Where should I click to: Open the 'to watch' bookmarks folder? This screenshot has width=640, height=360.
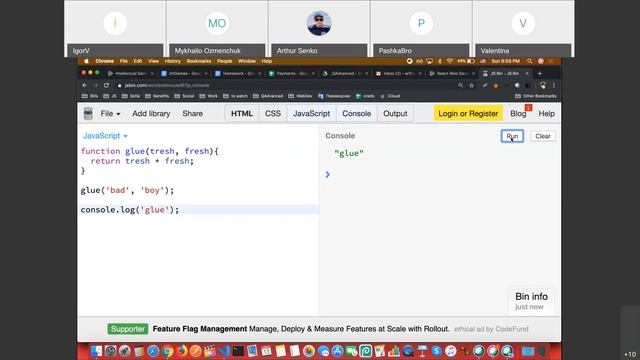point(235,96)
